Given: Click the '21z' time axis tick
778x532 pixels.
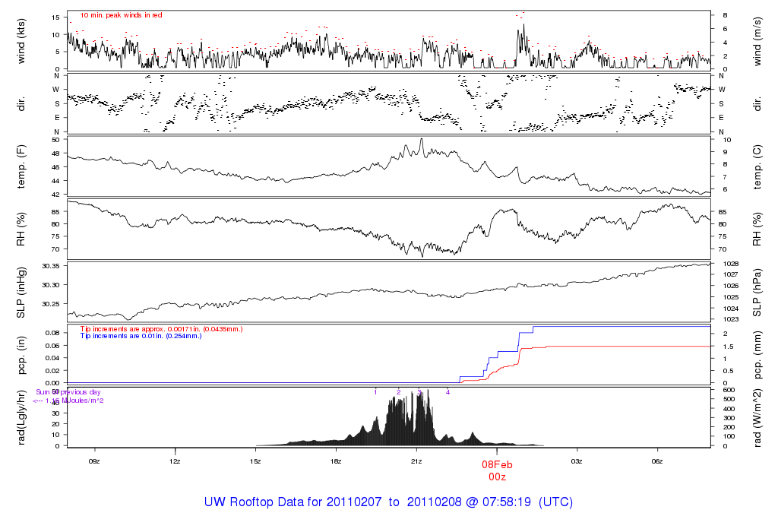Looking at the screenshot, I should 416,461.
